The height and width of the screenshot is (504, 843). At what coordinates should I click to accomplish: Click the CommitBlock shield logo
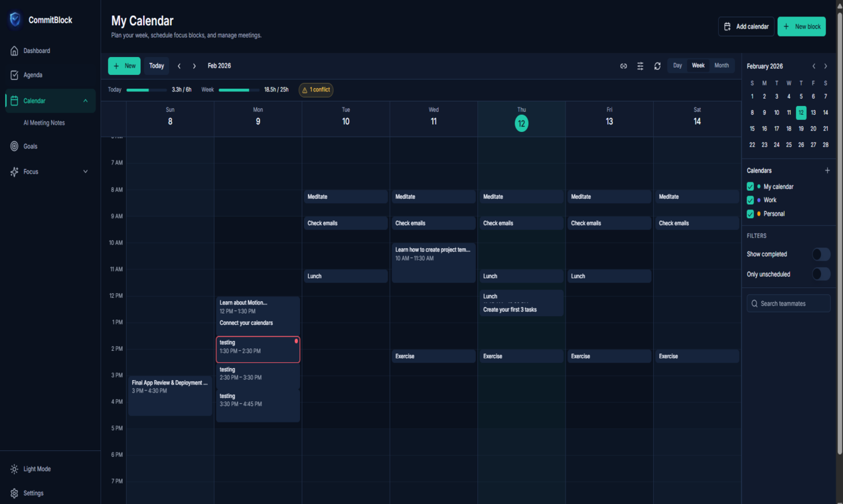point(15,20)
